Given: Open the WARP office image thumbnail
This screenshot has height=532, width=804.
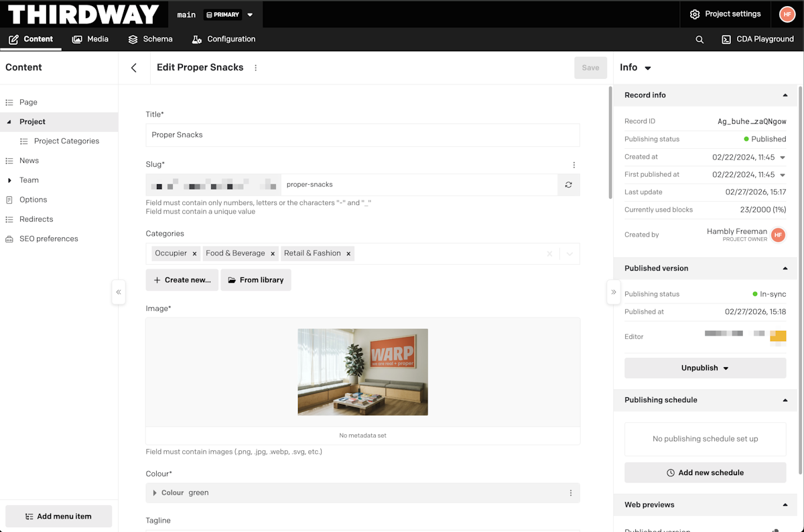Looking at the screenshot, I should (x=362, y=372).
